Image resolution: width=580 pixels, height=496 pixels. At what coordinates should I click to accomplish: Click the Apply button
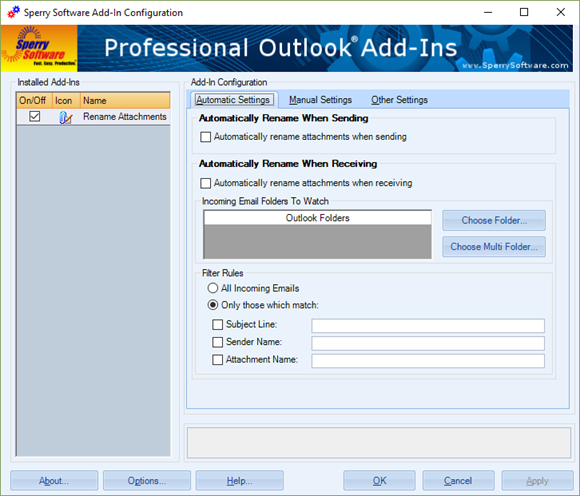pos(537,480)
